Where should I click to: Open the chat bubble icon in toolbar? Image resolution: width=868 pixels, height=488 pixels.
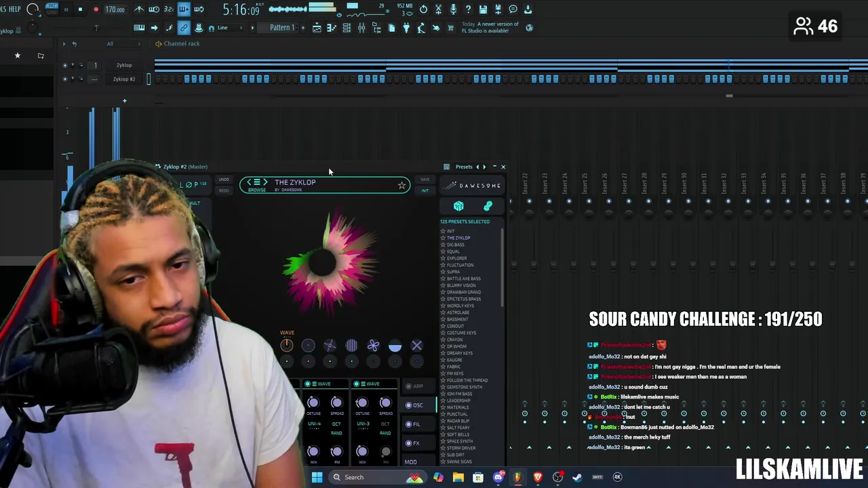point(513,9)
